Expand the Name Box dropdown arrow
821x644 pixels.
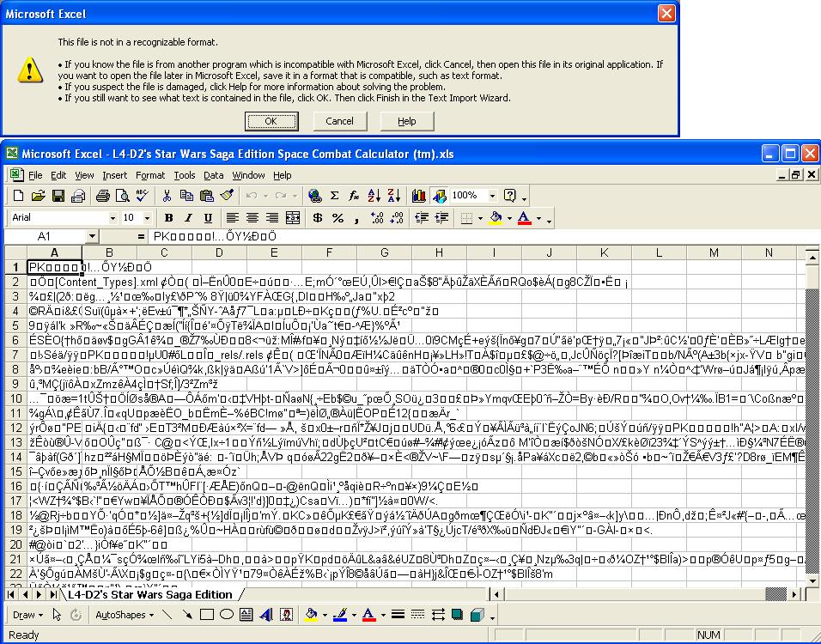[x=92, y=237]
